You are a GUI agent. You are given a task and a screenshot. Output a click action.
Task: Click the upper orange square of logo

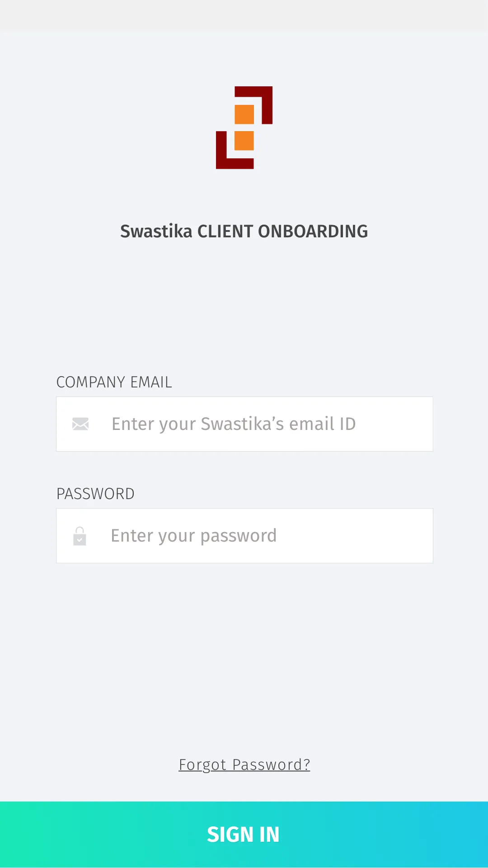point(244,114)
